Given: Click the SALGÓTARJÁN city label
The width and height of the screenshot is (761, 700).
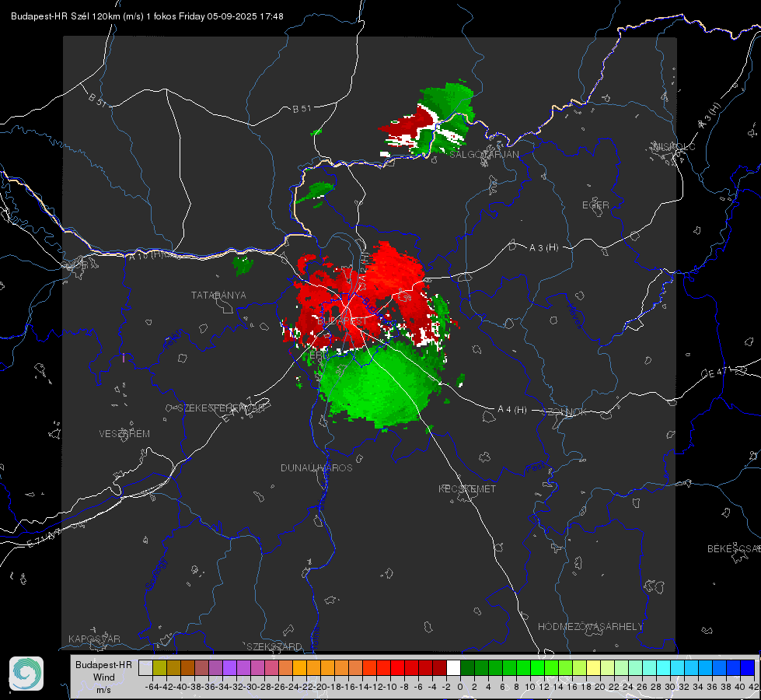Looking at the screenshot, I should pyautogui.click(x=483, y=155).
